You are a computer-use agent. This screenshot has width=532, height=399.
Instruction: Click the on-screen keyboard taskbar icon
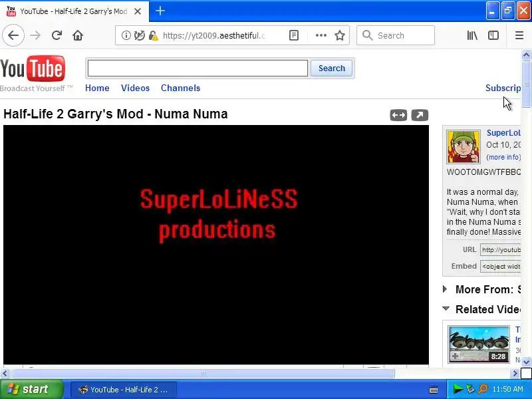point(434,390)
